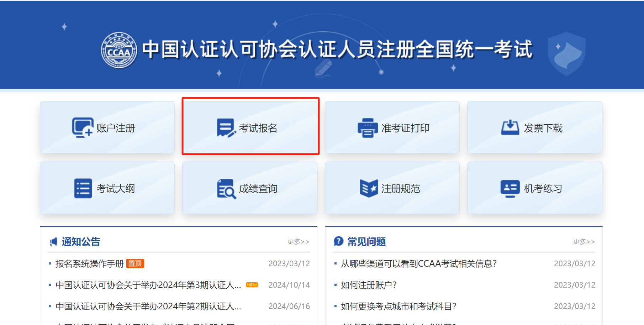Click the 通知公告 megaphone icon
Screen dimensions: 644x325
(53, 242)
